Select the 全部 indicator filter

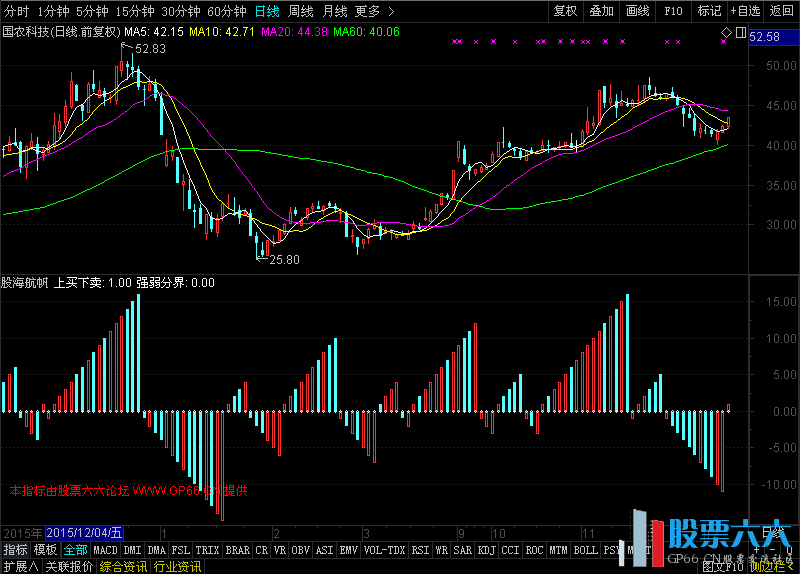click(76, 550)
